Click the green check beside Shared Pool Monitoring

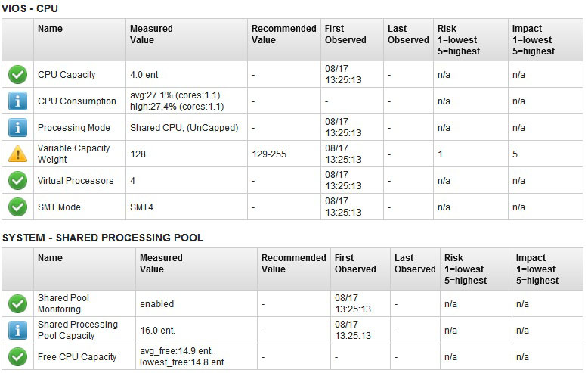tap(17, 303)
